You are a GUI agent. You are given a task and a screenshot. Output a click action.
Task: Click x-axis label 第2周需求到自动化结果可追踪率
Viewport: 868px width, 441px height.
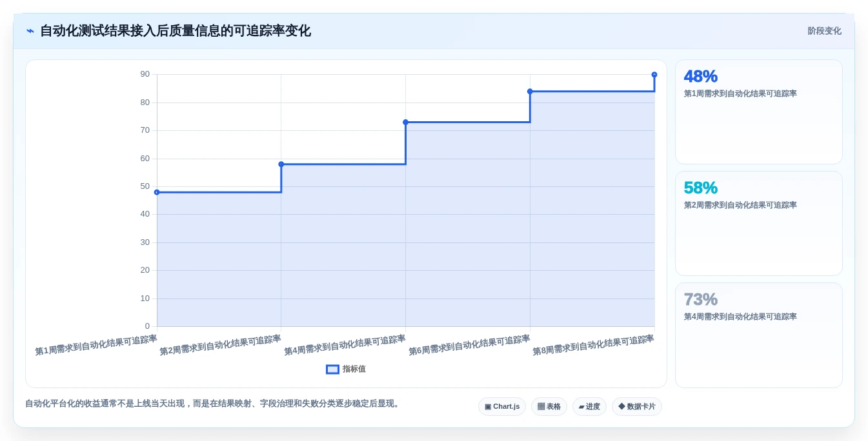click(221, 345)
